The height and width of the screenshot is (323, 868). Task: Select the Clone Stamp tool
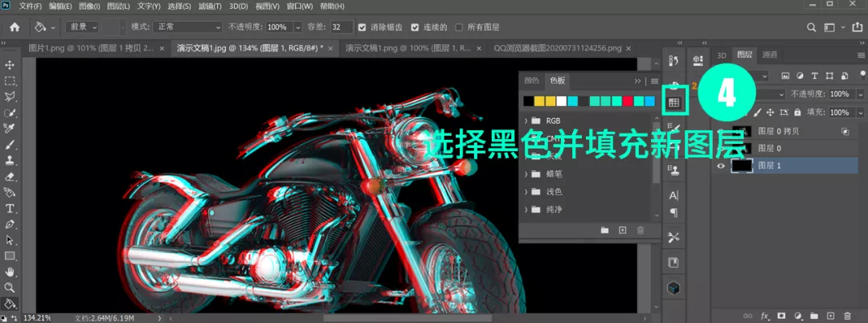click(x=10, y=161)
